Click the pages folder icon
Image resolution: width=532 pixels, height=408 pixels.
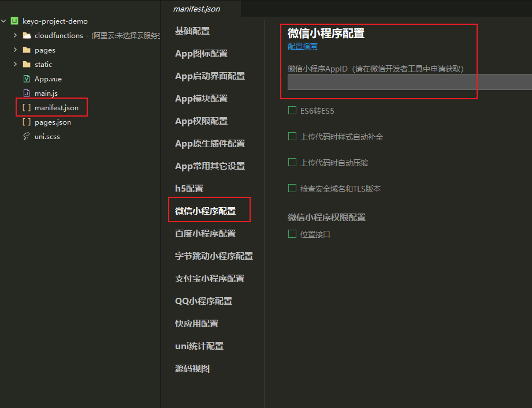coord(27,50)
